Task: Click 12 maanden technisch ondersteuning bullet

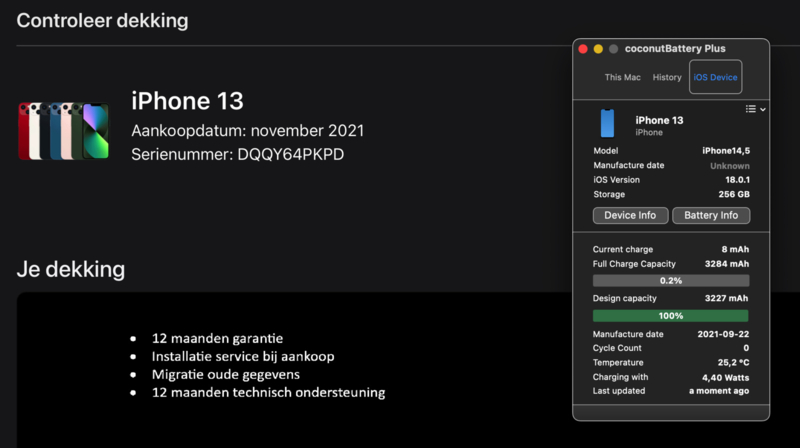Action: tap(268, 392)
